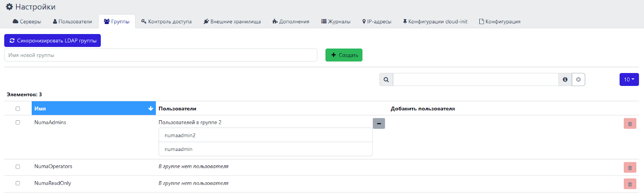Check the NumaOperators row checkbox
Screen dimensions: 644x196
coord(18,167)
